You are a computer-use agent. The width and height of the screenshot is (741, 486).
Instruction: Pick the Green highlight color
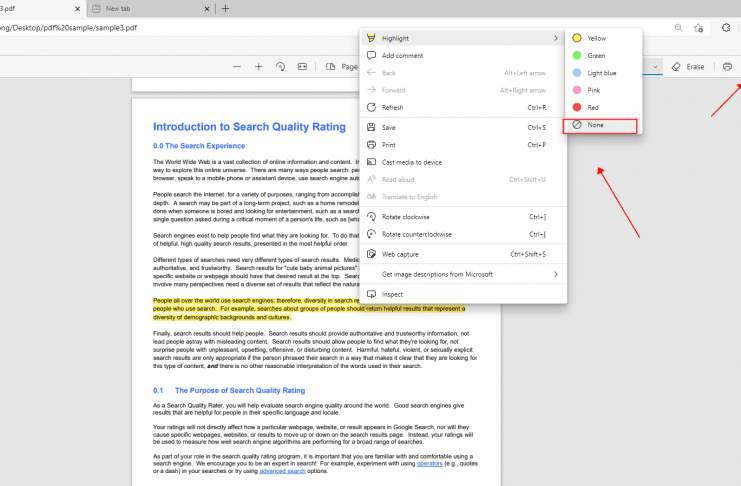click(603, 55)
